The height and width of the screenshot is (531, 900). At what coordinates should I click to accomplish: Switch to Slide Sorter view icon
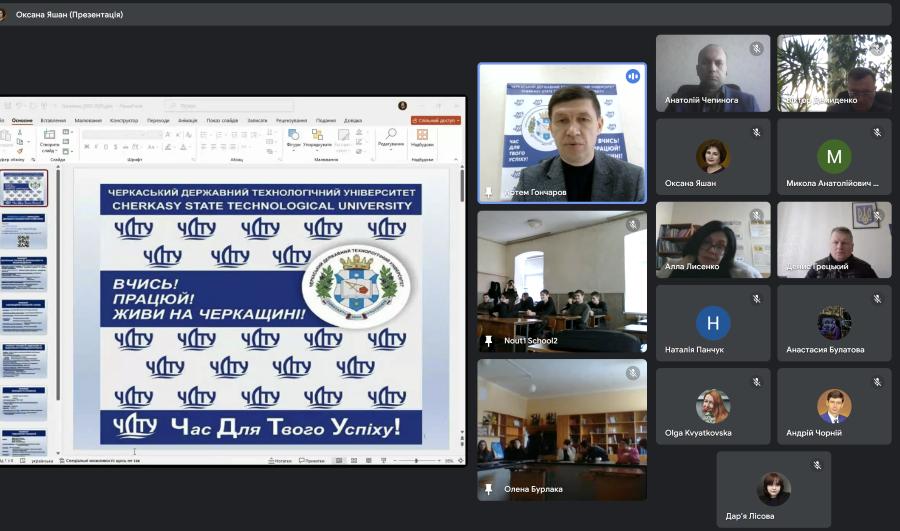(354, 460)
